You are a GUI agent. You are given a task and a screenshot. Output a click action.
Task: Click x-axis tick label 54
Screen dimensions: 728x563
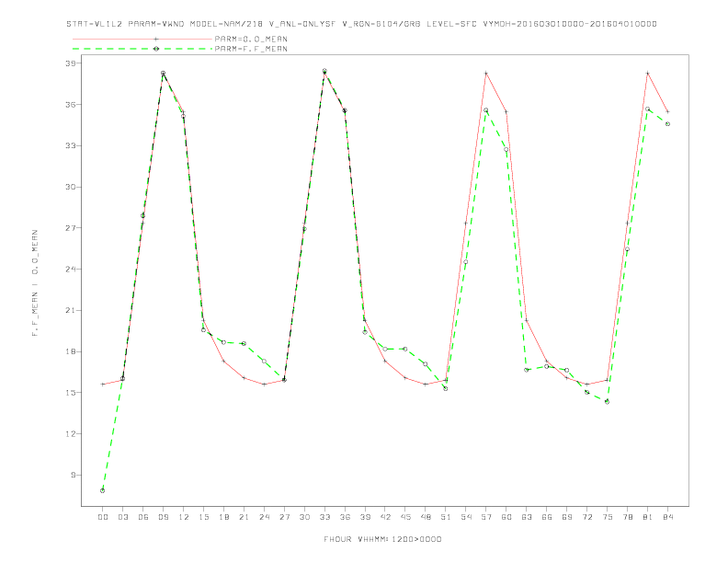(466, 517)
